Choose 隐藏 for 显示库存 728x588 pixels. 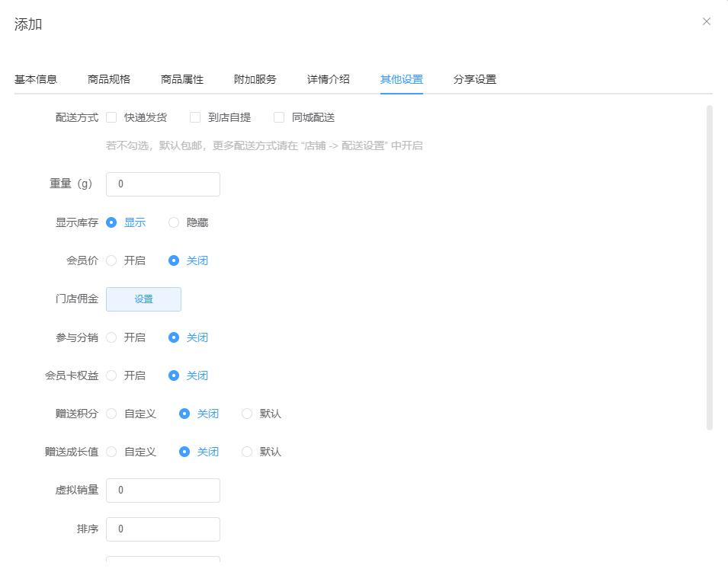tap(174, 222)
